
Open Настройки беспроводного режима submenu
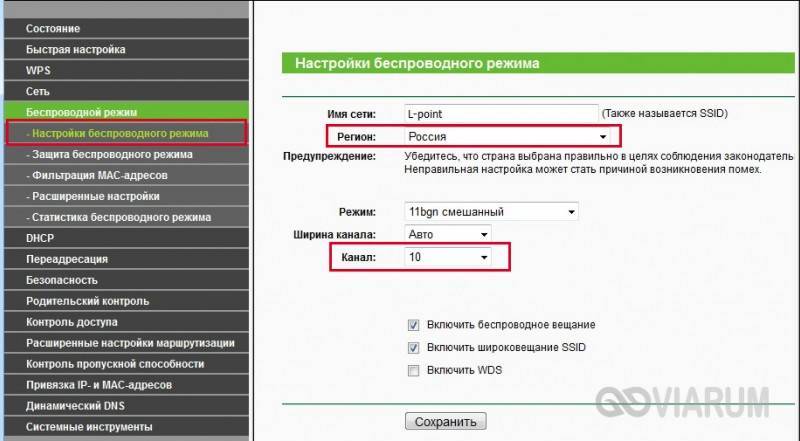tap(126, 133)
